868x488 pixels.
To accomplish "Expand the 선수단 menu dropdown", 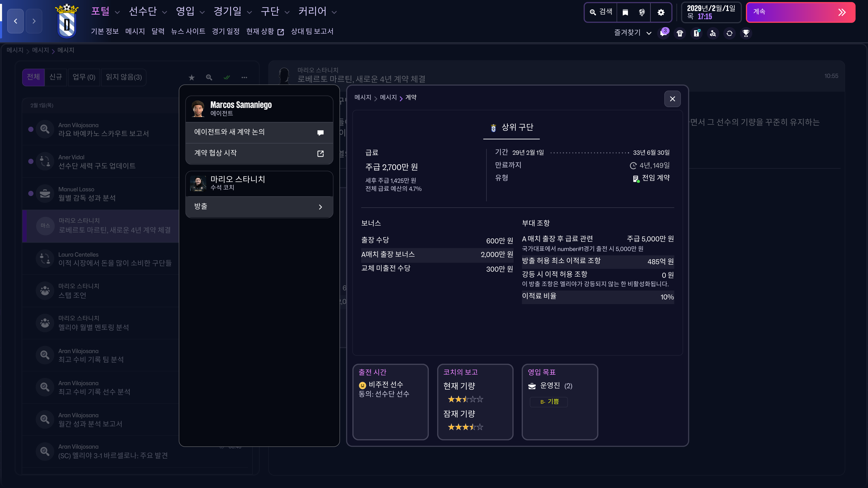I will [x=148, y=12].
